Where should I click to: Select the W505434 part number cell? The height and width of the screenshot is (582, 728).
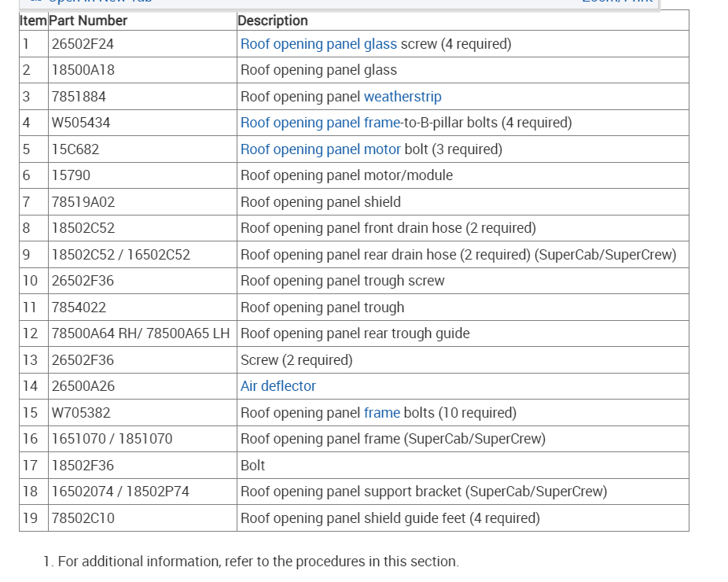pos(81,123)
